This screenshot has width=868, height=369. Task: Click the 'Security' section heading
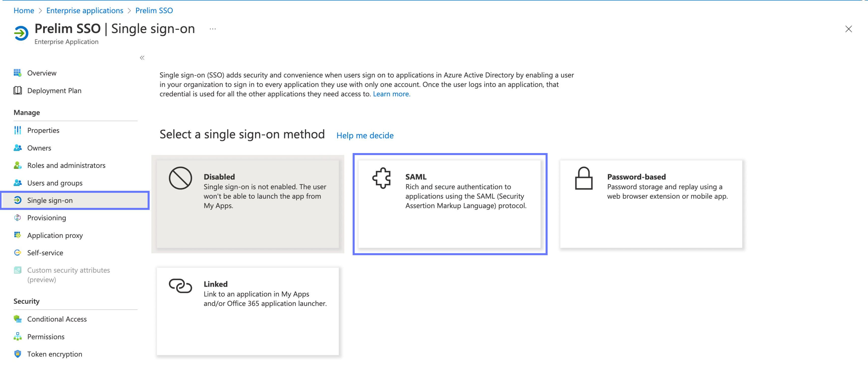pyautogui.click(x=26, y=301)
